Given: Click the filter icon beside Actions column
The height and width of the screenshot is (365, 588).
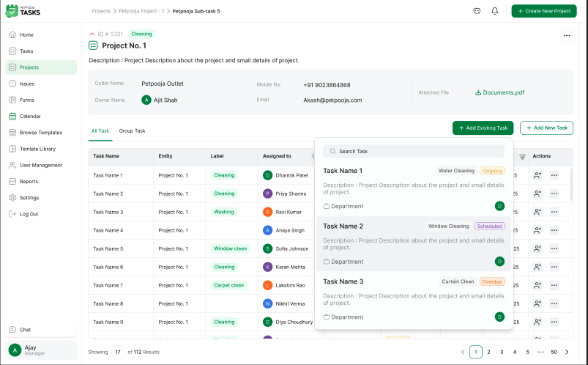Looking at the screenshot, I should [522, 156].
